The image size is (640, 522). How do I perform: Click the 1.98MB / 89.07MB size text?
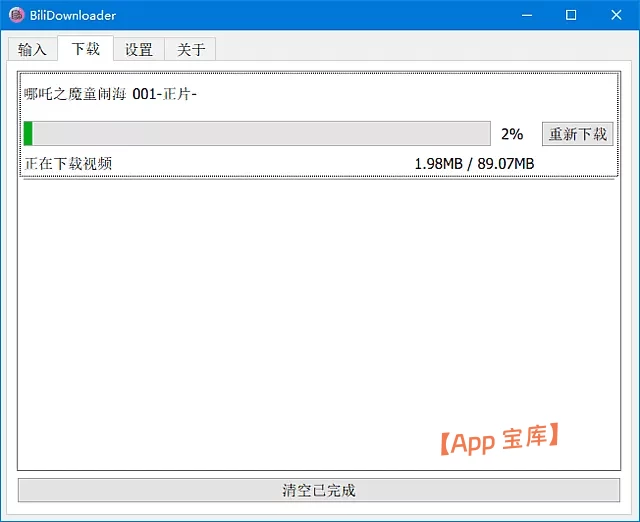[474, 164]
